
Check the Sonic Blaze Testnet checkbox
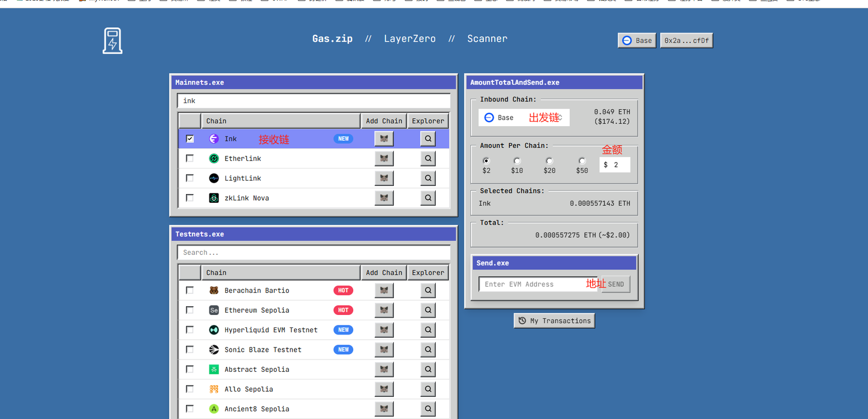point(190,350)
